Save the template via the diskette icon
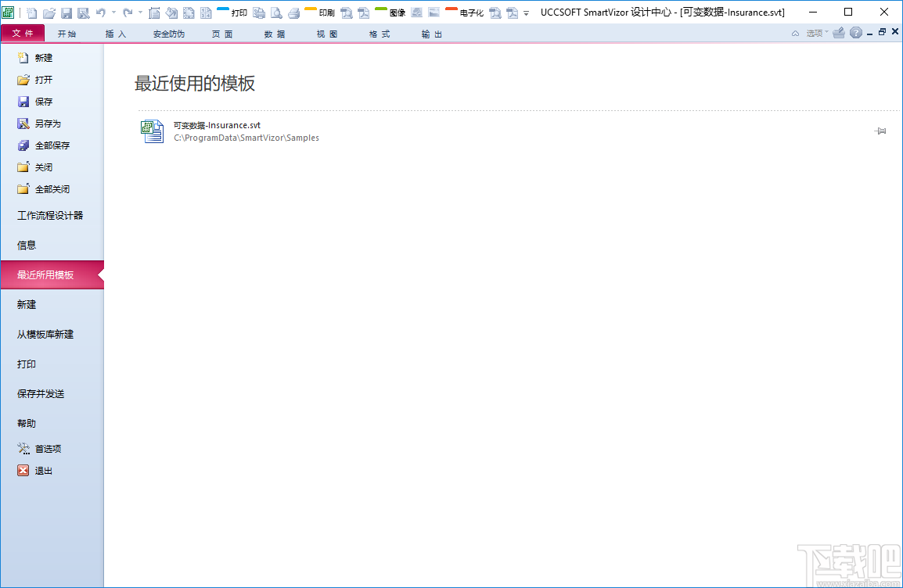903x588 pixels. 66,12
